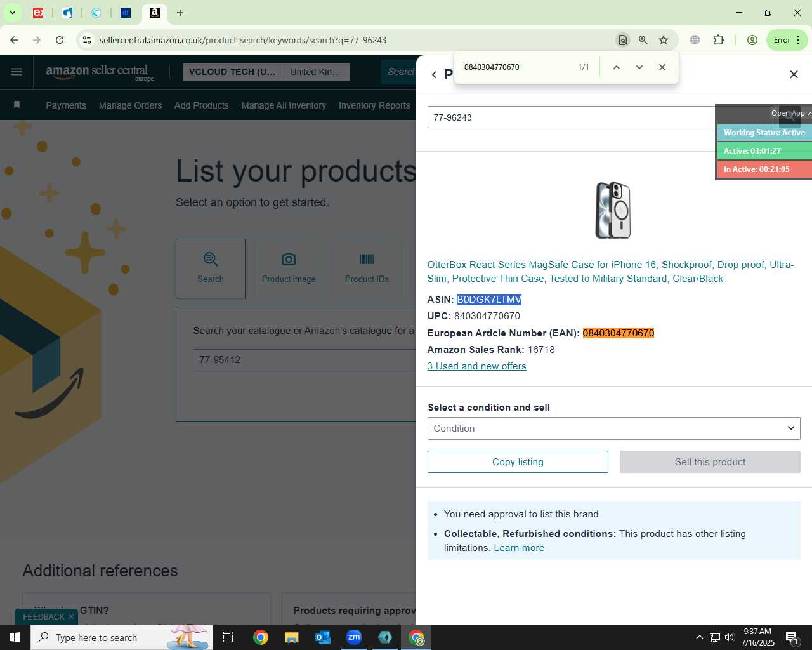
Task: Click the browser address bar URL
Action: pos(243,40)
